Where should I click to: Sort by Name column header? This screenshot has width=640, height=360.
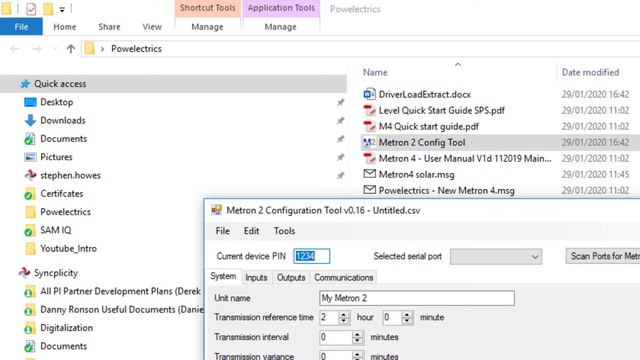[x=375, y=72]
